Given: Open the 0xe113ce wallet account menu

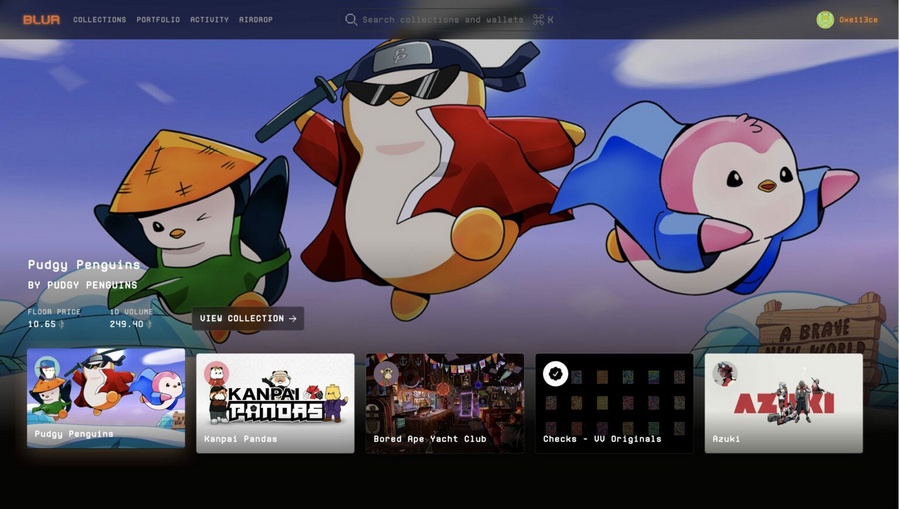Looking at the screenshot, I should pos(858,20).
